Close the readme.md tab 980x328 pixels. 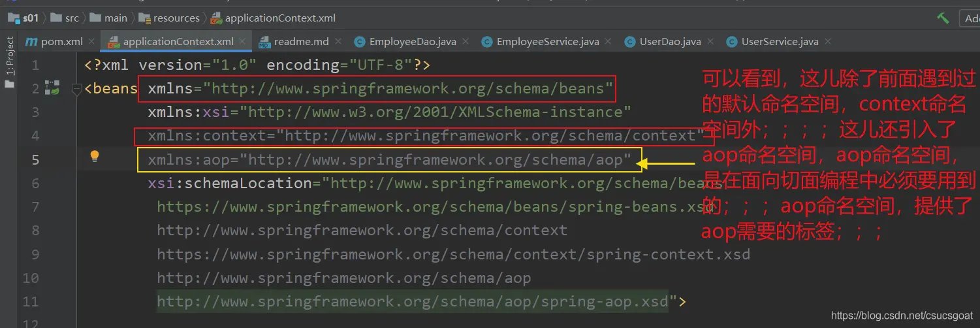[x=338, y=42]
